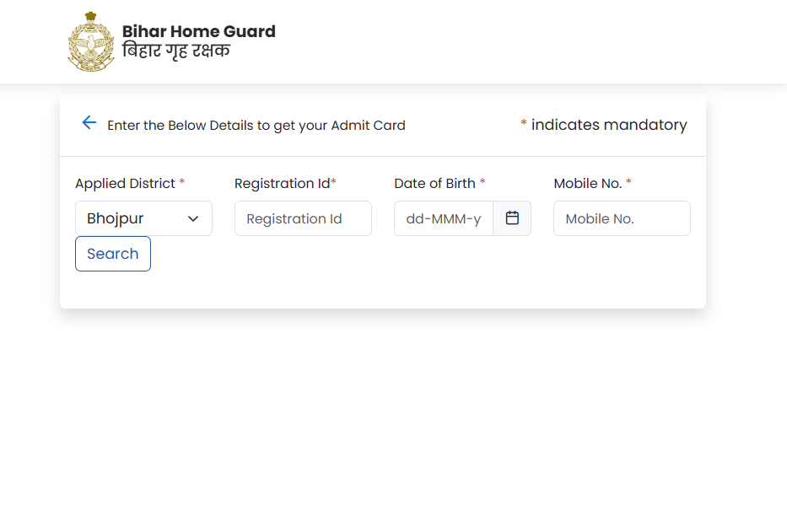Focus the Mobile No. input box
This screenshot has width=787, height=532.
point(622,218)
